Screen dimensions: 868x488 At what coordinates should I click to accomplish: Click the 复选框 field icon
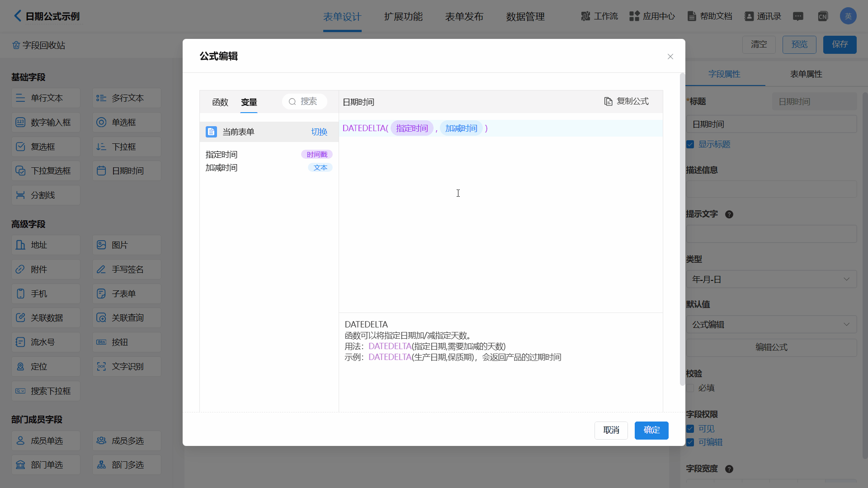tap(20, 147)
